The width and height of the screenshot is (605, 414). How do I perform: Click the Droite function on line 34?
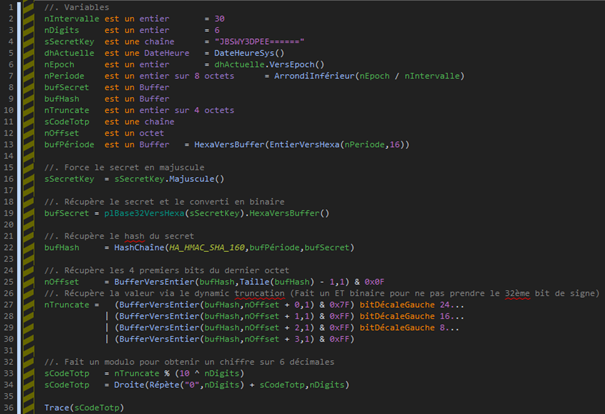129,385
